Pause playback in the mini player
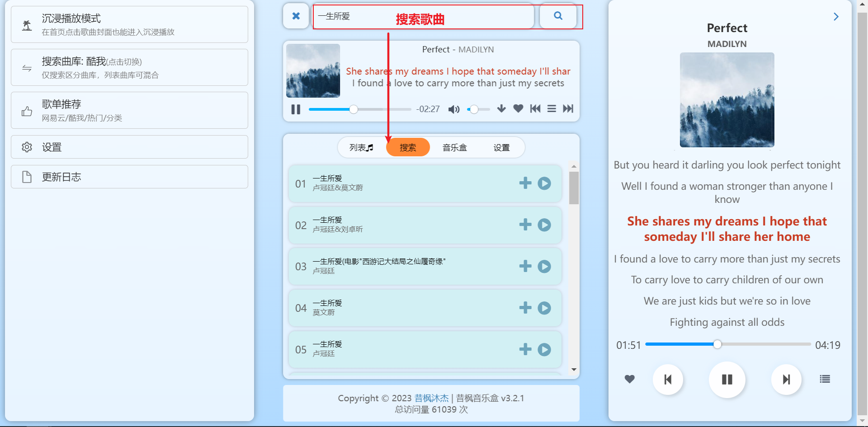This screenshot has width=868, height=427. [296, 109]
